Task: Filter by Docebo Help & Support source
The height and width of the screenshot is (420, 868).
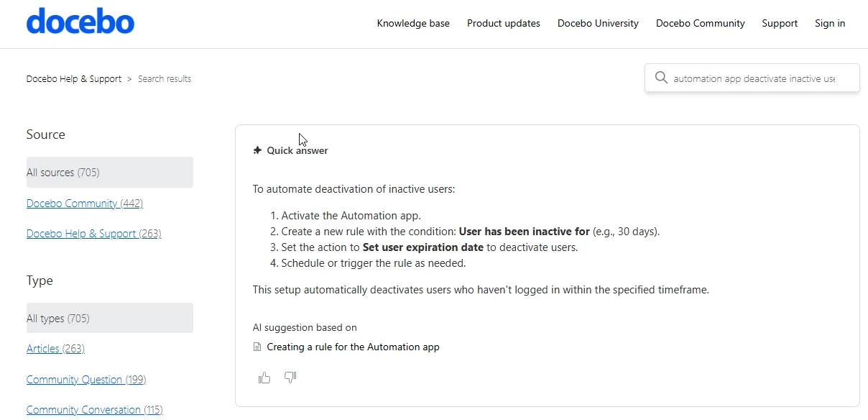Action: 93,234
